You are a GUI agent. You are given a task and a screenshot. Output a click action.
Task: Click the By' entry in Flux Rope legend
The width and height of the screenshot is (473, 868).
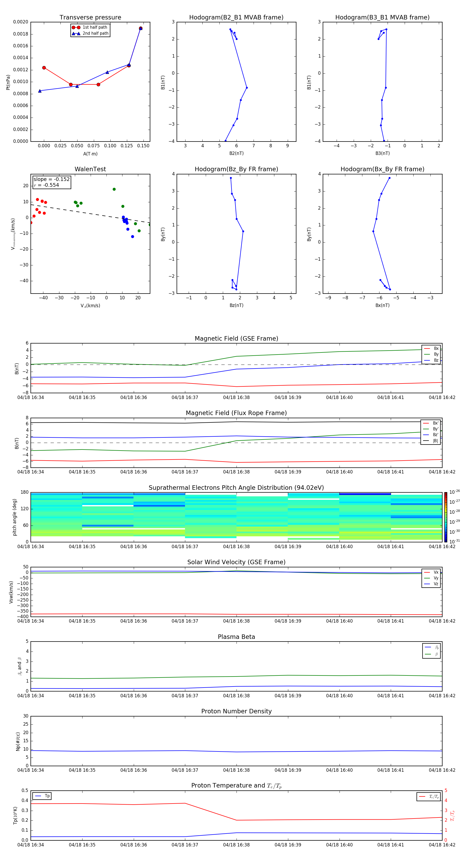click(x=431, y=429)
